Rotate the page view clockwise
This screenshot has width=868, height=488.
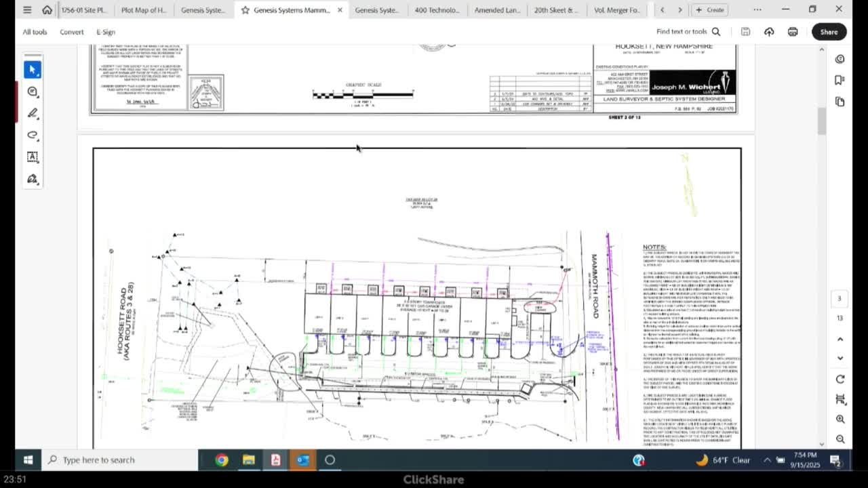pos(840,380)
